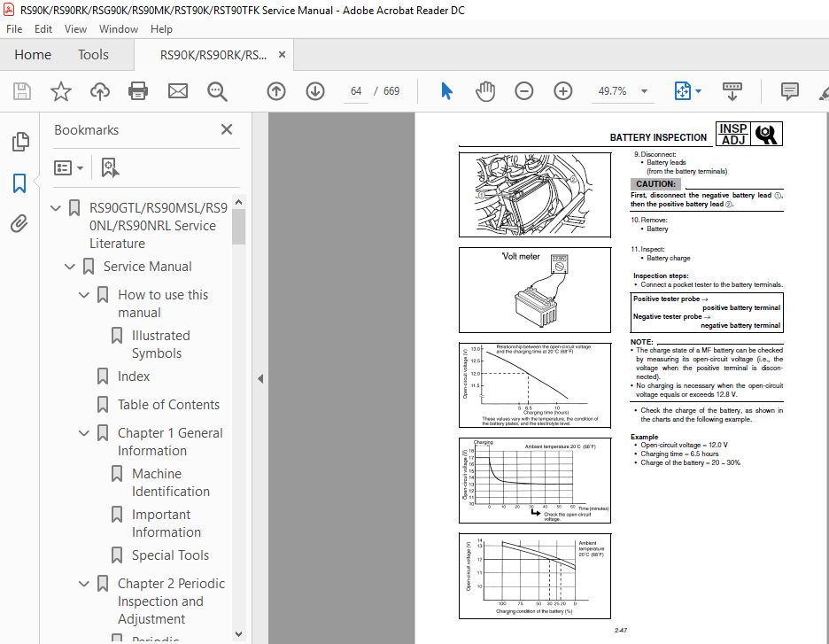829x644 pixels.
Task: Jump to the Index bookmark
Action: tap(133, 376)
